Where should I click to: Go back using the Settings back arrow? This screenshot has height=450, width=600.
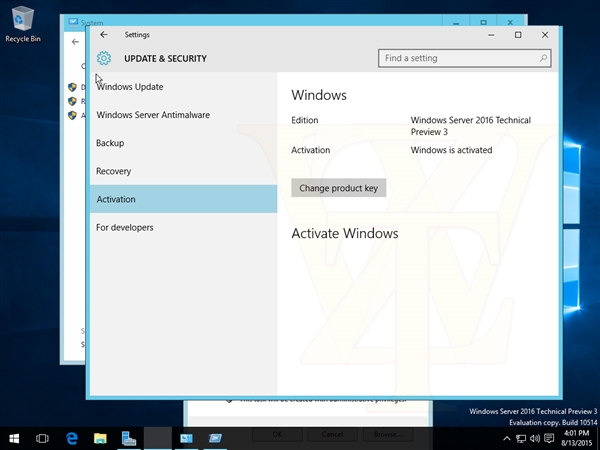(x=104, y=35)
